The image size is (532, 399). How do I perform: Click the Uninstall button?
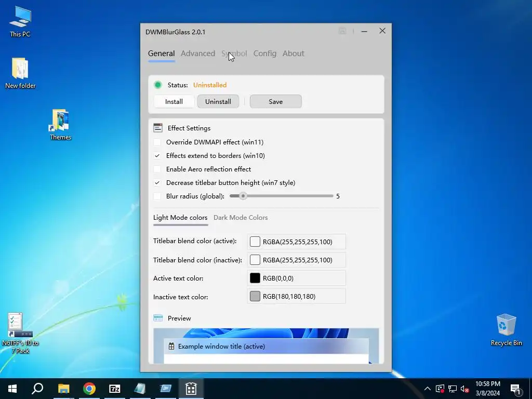[218, 101]
